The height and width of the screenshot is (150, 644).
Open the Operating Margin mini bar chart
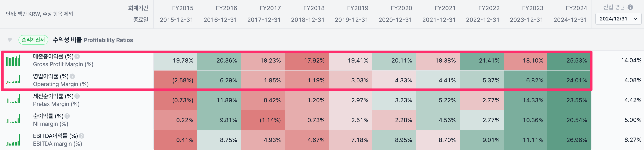tap(13, 79)
